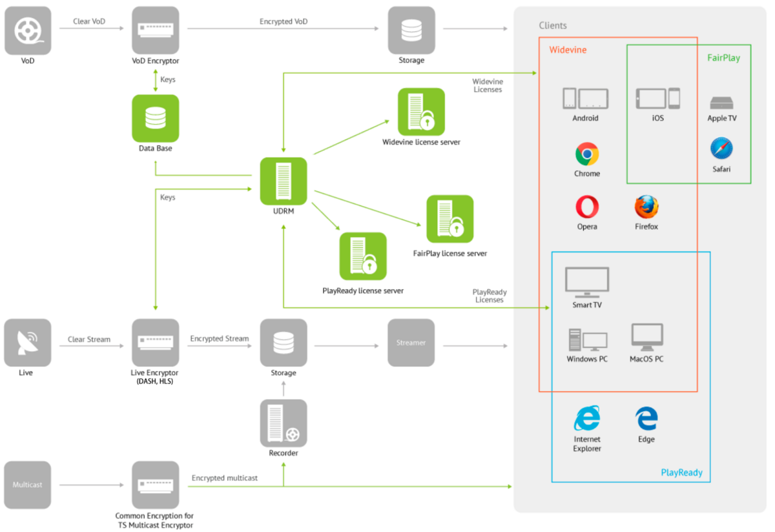775x532 pixels.
Task: Select the iOS devices icon
Action: point(658,99)
